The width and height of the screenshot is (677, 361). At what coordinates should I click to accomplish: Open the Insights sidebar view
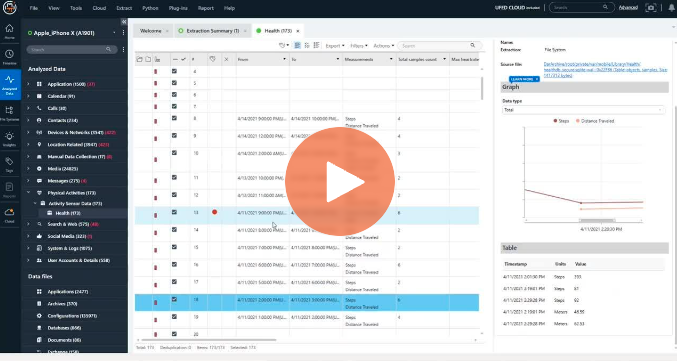pos(9,138)
